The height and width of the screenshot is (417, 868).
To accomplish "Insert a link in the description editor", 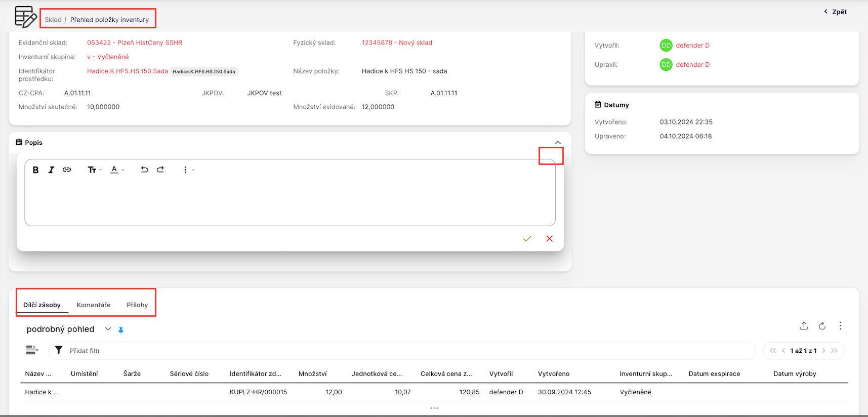I will [x=67, y=170].
